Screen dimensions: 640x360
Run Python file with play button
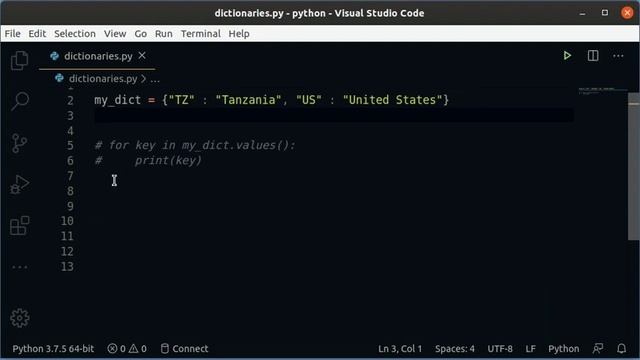point(567,56)
